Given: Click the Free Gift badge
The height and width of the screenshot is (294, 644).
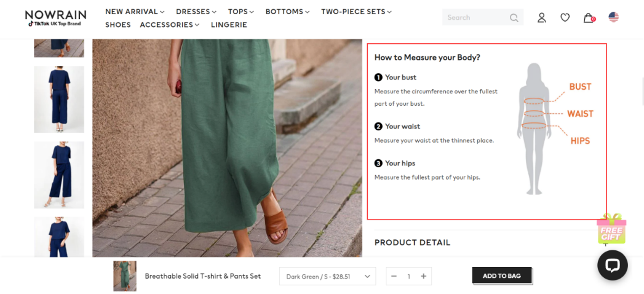Looking at the screenshot, I should pos(611,229).
